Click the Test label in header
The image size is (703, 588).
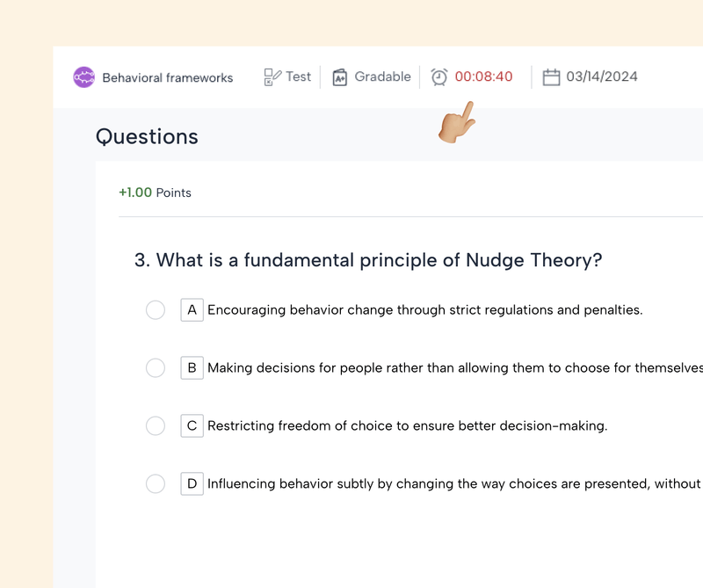pos(299,77)
